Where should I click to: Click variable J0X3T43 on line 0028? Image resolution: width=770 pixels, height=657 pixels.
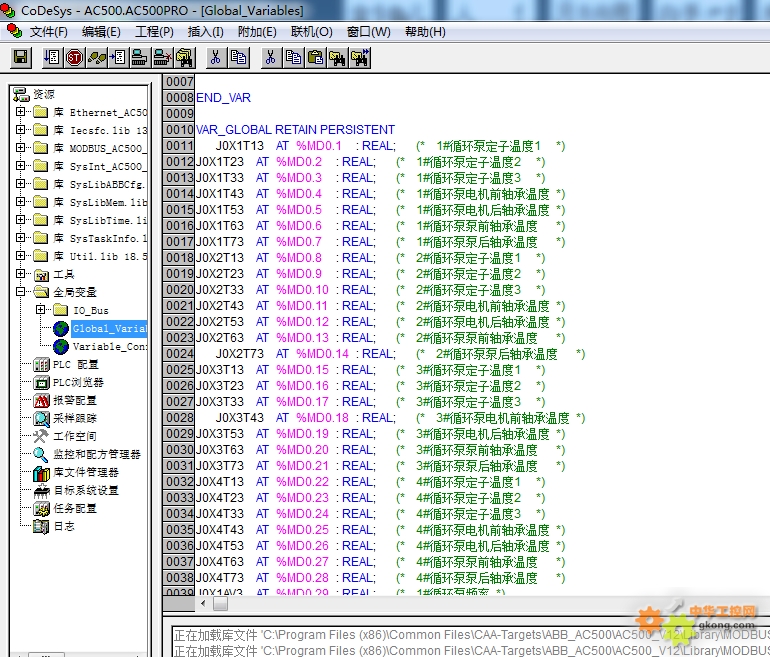tap(240, 418)
